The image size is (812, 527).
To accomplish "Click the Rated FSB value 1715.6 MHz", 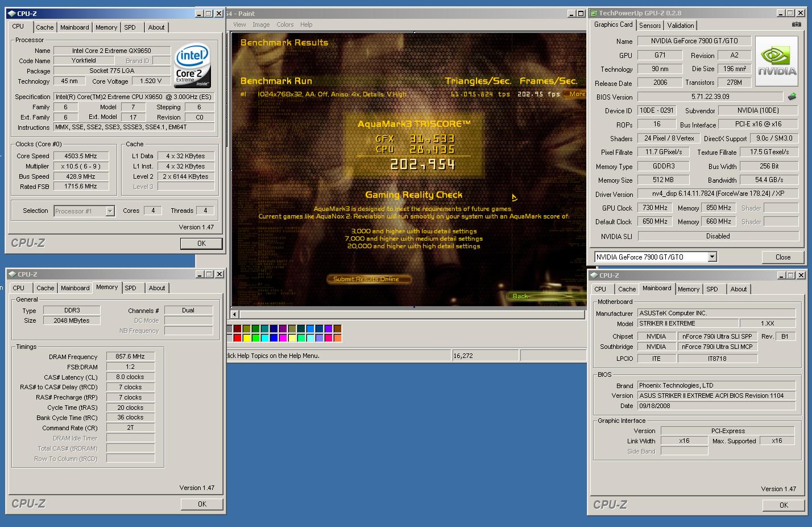I will (80, 187).
